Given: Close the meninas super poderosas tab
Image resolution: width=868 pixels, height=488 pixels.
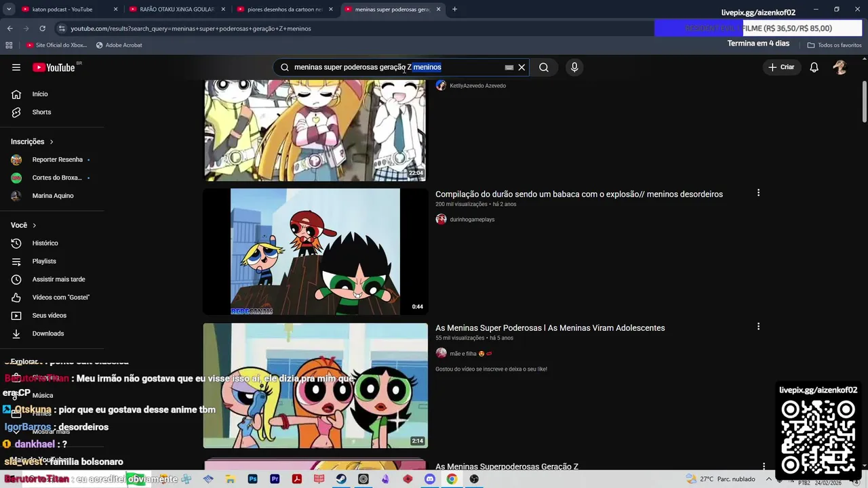Looking at the screenshot, I should (438, 9).
